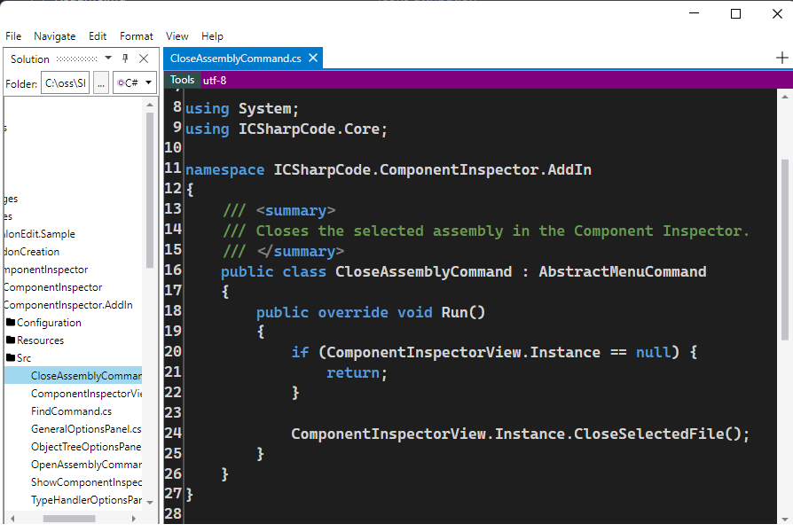Click line number 20 in gutter

pos(173,351)
